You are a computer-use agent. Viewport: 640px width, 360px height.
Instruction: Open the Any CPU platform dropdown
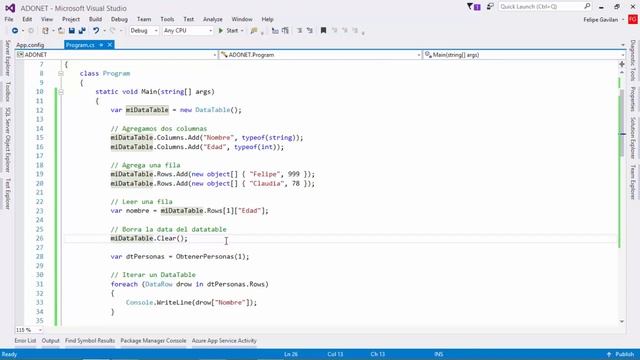pos(188,31)
